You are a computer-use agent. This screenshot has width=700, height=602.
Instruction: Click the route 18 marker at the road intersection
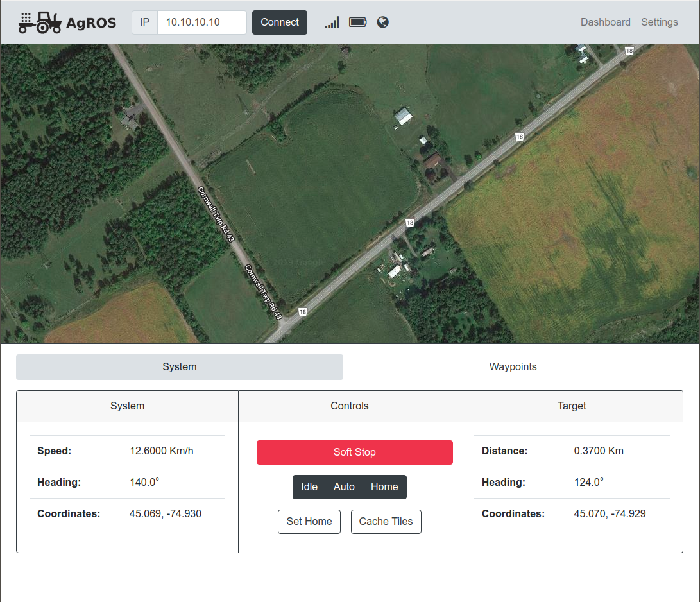click(303, 312)
